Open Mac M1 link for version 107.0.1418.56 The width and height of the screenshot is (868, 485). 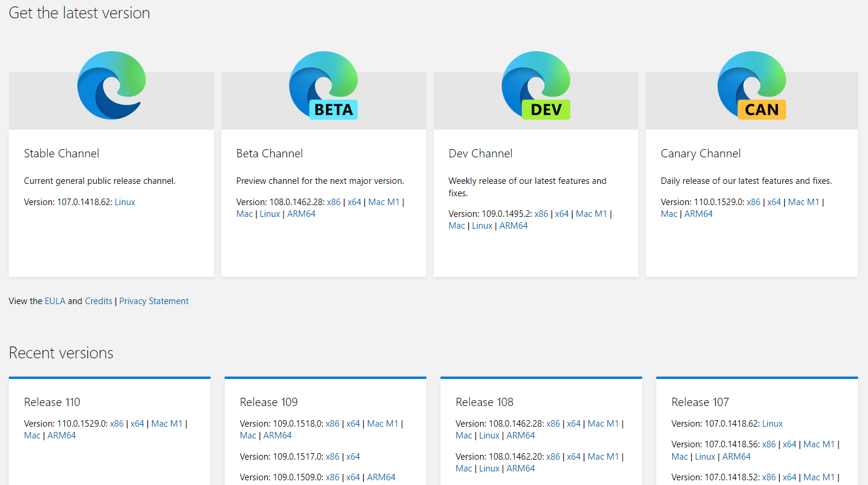(x=819, y=444)
